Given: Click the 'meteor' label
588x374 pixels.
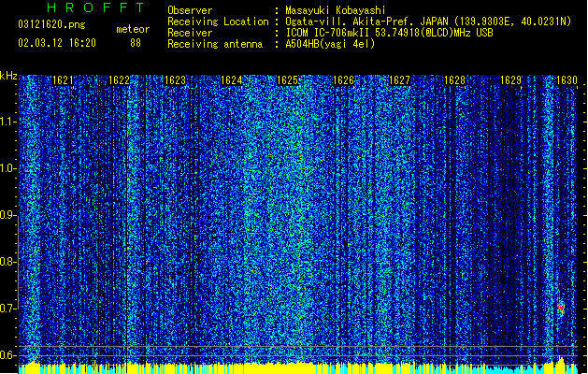Looking at the screenshot, I should [133, 29].
